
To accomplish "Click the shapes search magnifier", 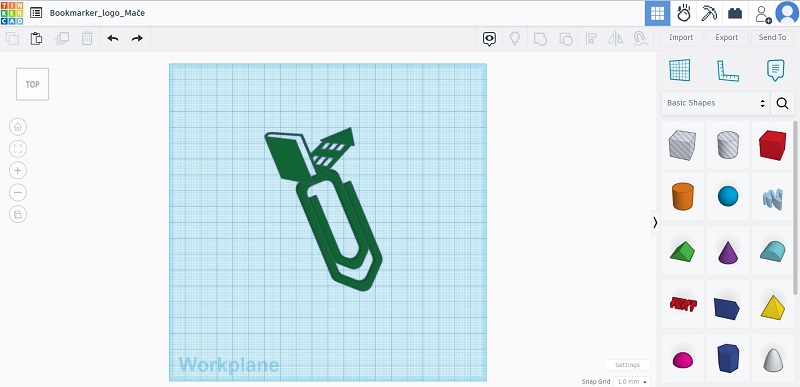I will point(783,103).
